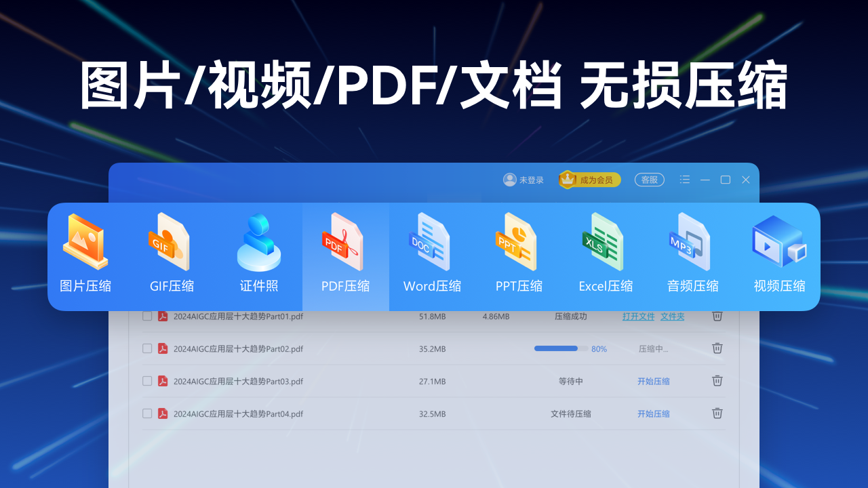Open 文件夹 link for Part01.pdf
Screen dimensions: 868x488
point(672,317)
